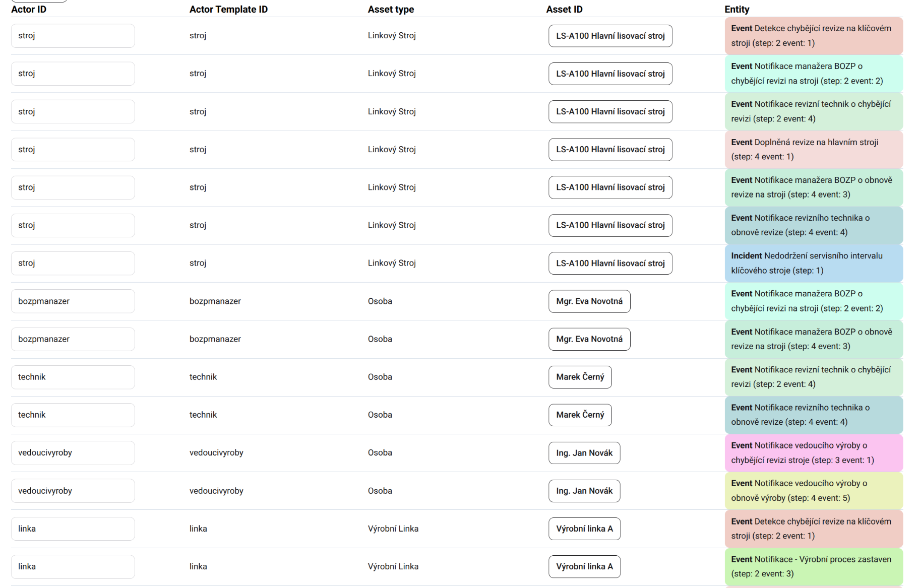
Task: Focus bozpmanazer Actor ID field in chybějící revizi row
Action: click(73, 301)
